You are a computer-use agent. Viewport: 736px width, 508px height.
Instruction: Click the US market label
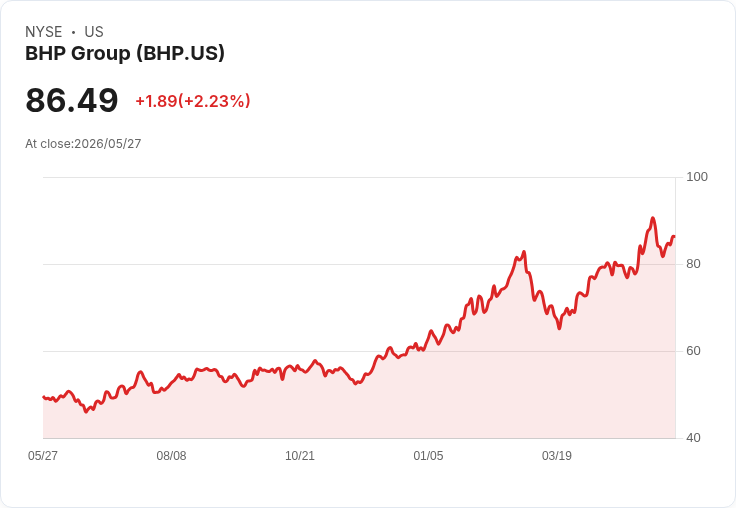(94, 32)
